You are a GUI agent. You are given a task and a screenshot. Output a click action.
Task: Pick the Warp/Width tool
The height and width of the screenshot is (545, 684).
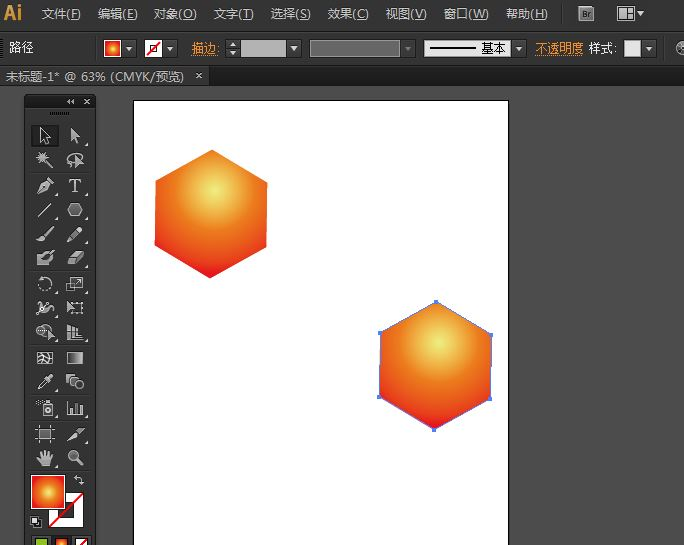[x=45, y=308]
